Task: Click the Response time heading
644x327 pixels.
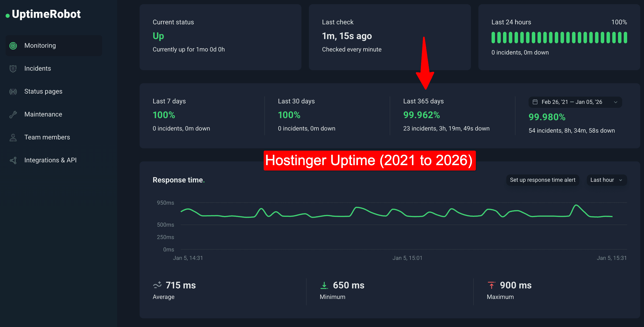Action: pos(178,180)
